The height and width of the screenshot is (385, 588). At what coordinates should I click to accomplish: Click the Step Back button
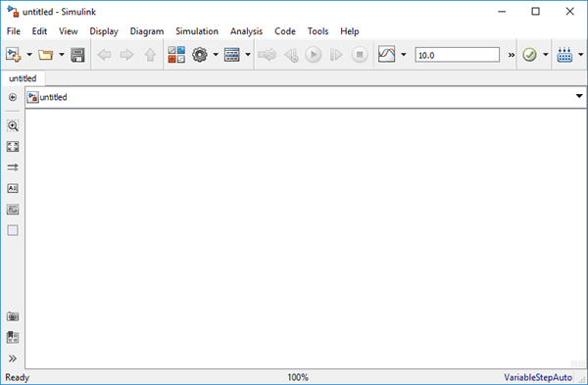pos(291,55)
